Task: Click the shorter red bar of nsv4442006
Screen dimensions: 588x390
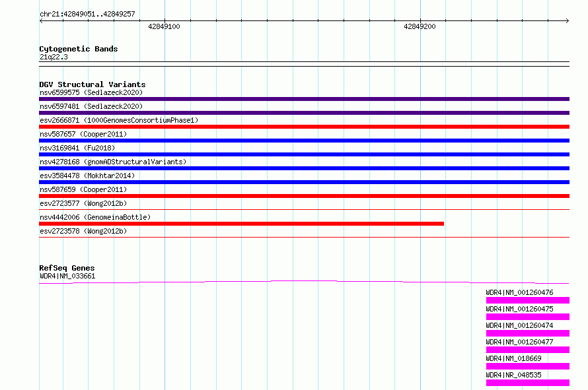Action: tap(242, 224)
